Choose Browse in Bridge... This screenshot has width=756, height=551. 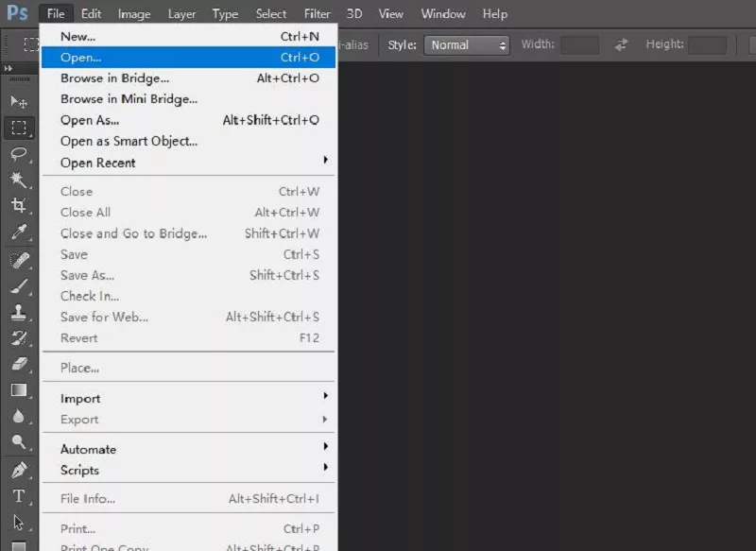[x=188, y=78]
